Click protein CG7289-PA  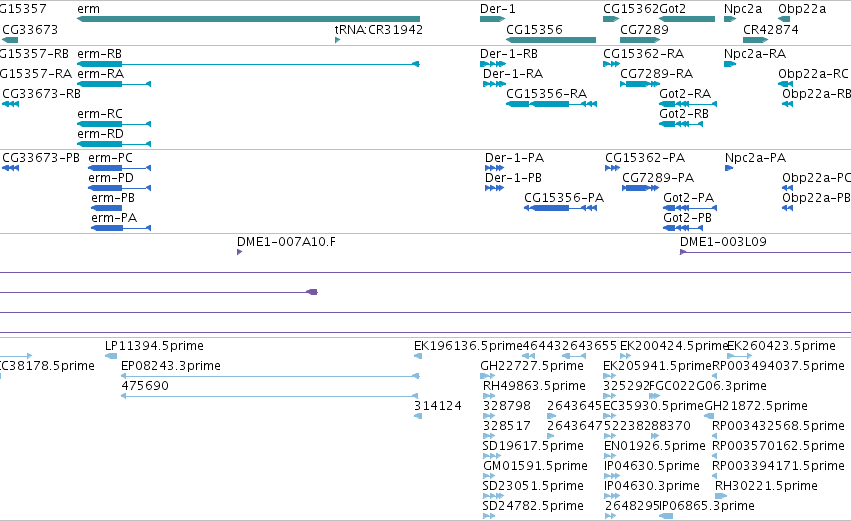click(x=640, y=188)
